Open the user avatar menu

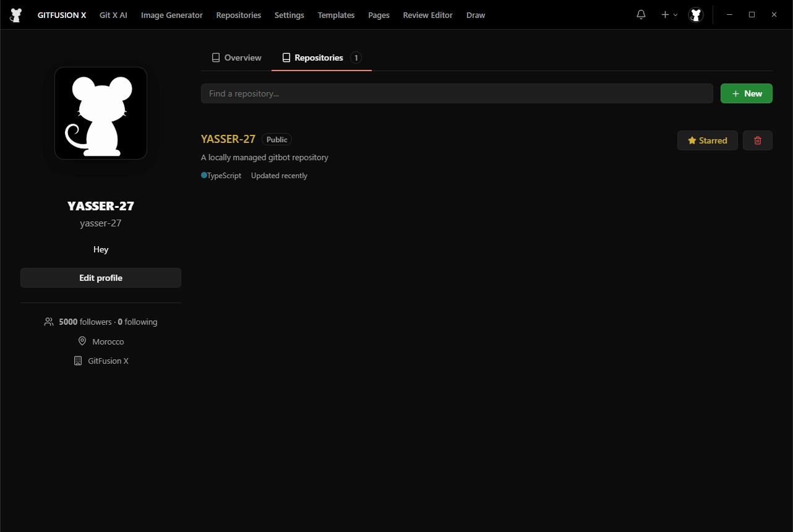[696, 15]
